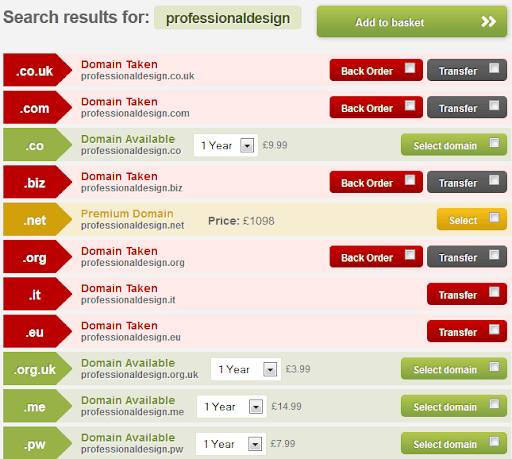Click the double-arrow icon on Add to basket

489,22
